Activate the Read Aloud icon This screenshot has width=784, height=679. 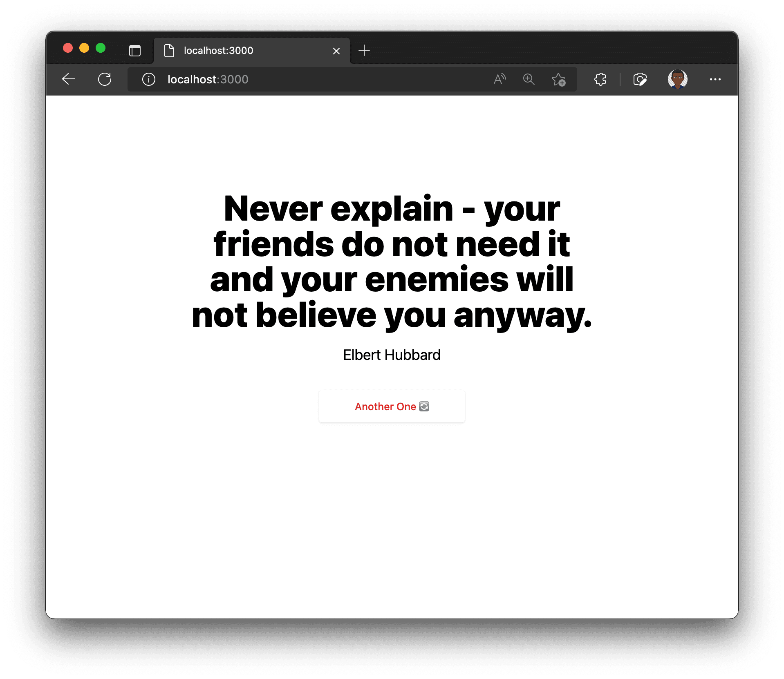point(499,79)
